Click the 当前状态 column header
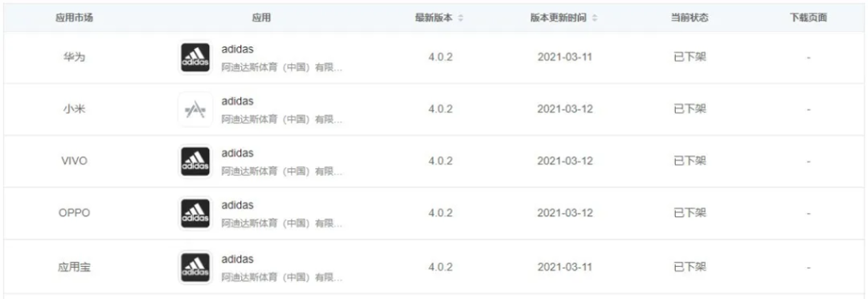Image resolution: width=868 pixels, height=299 pixels. tap(690, 18)
